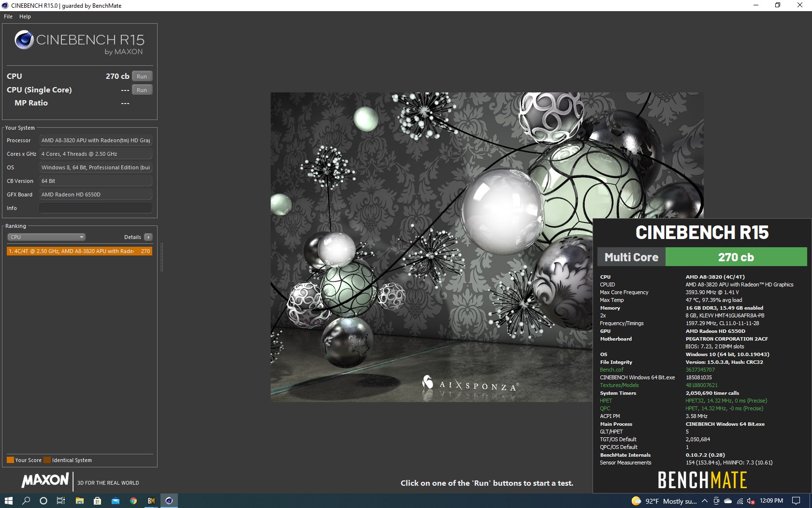Image resolution: width=812 pixels, height=508 pixels.
Task: Open the CPU ranking dropdown
Action: 46,237
